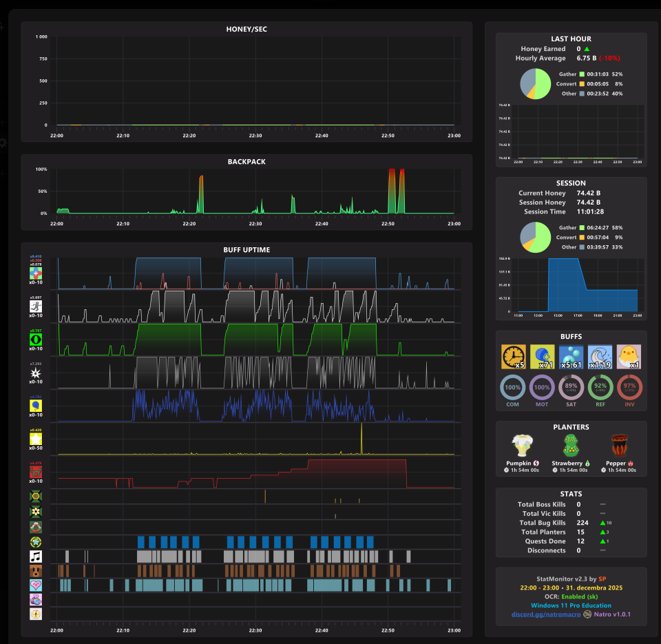This screenshot has height=644, width=661.
Task: Click the red -10% change indicator
Action: coord(609,58)
